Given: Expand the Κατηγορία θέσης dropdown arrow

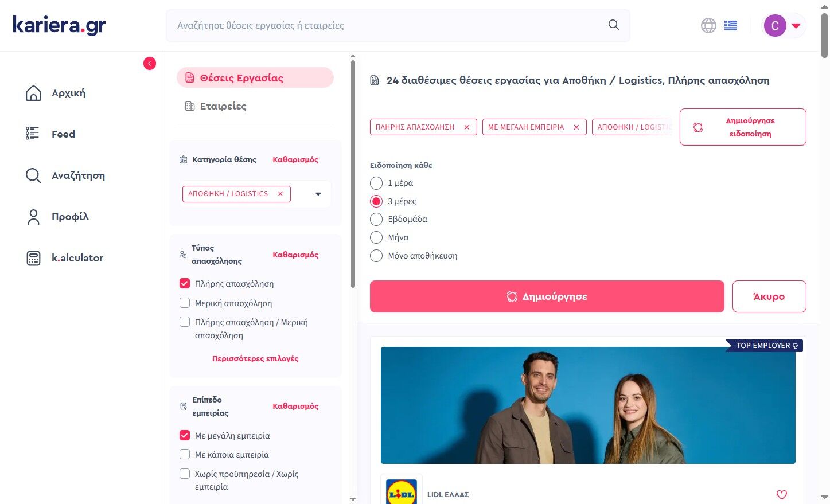Looking at the screenshot, I should (318, 194).
